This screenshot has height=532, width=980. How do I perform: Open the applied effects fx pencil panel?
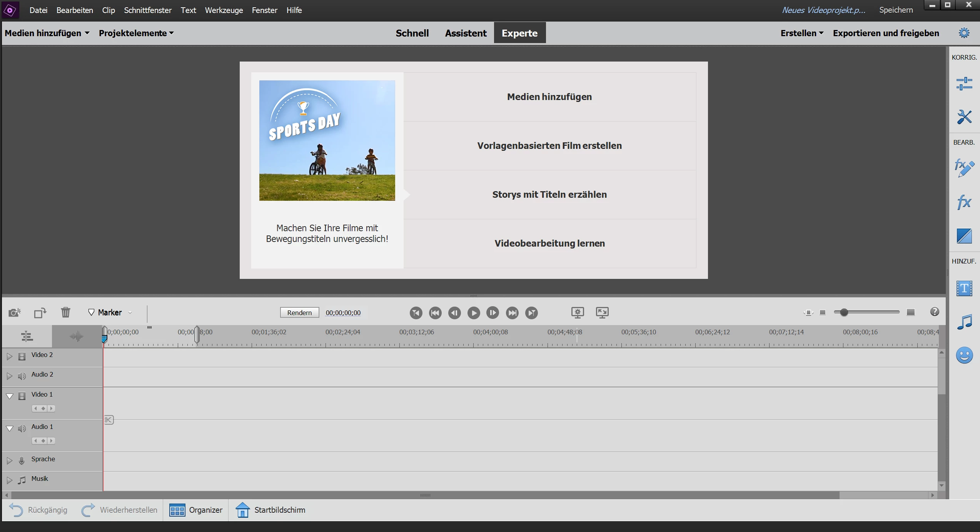pos(964,168)
